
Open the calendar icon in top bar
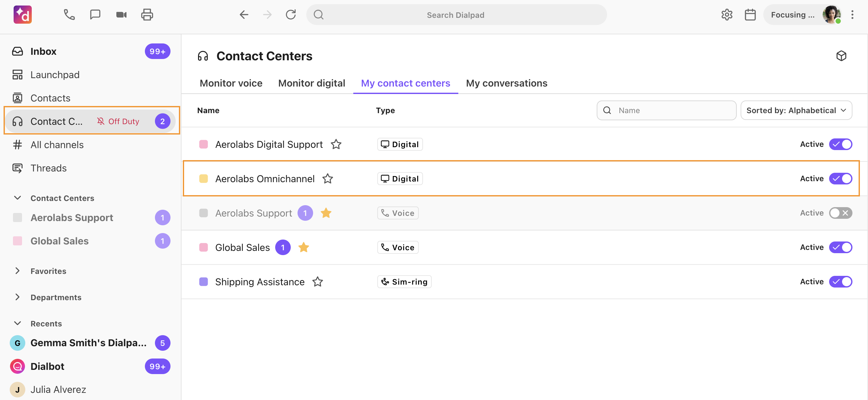[750, 15]
